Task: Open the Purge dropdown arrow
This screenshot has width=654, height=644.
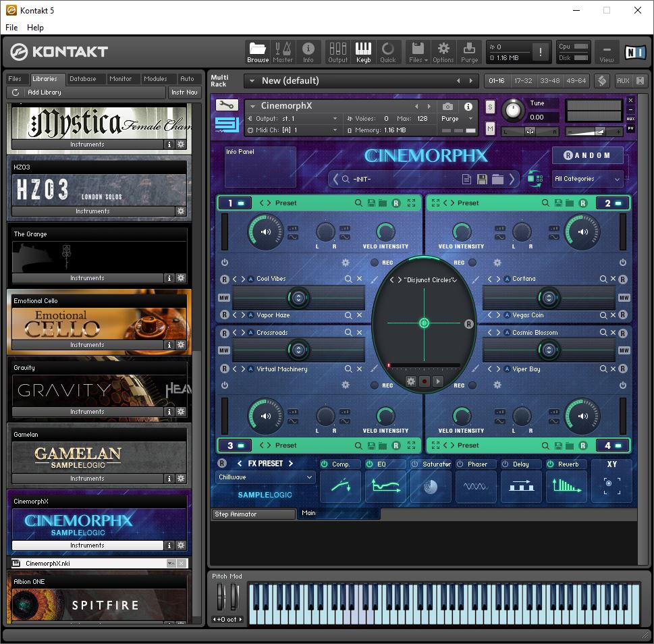Action: click(x=470, y=119)
